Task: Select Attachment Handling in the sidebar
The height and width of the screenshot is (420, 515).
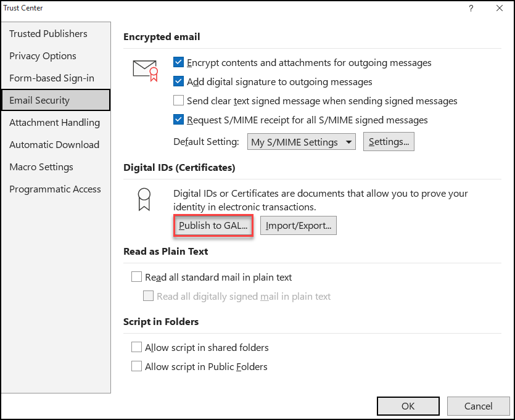Action: (54, 122)
